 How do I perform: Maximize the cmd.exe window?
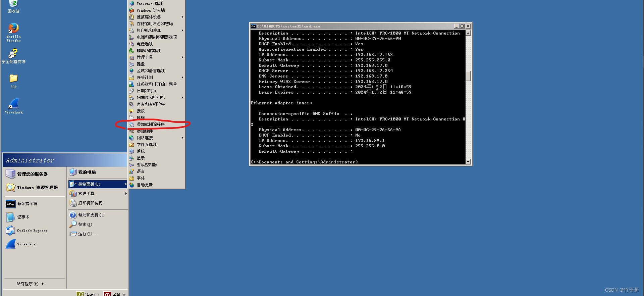point(462,26)
